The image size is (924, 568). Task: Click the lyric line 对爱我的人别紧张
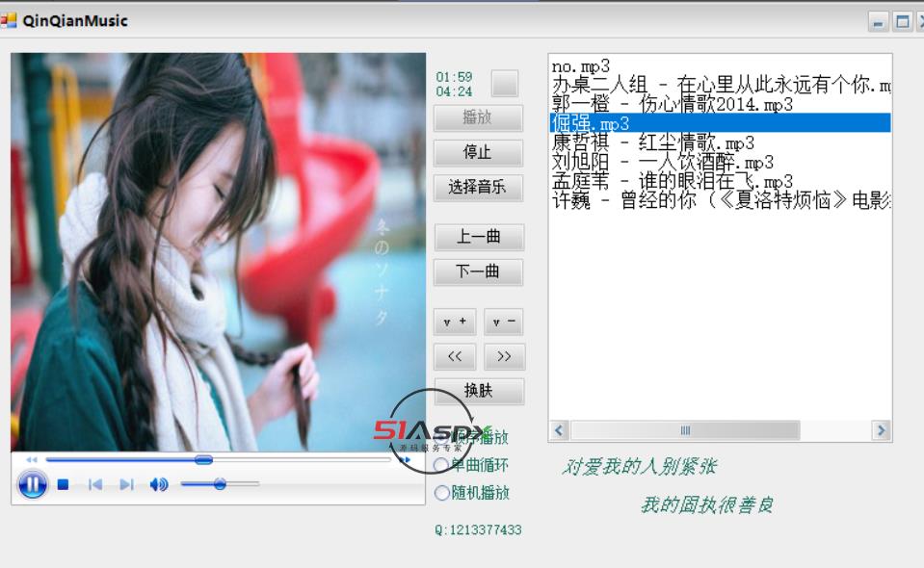tap(639, 467)
